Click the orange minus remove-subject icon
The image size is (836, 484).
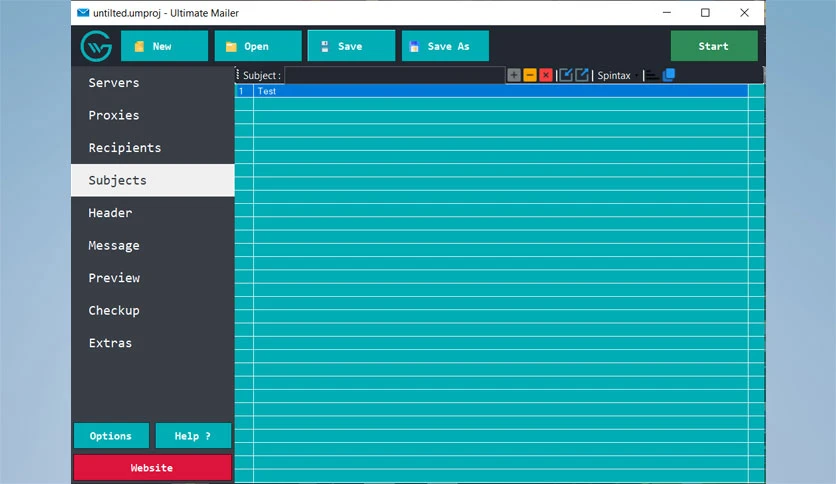click(529, 75)
